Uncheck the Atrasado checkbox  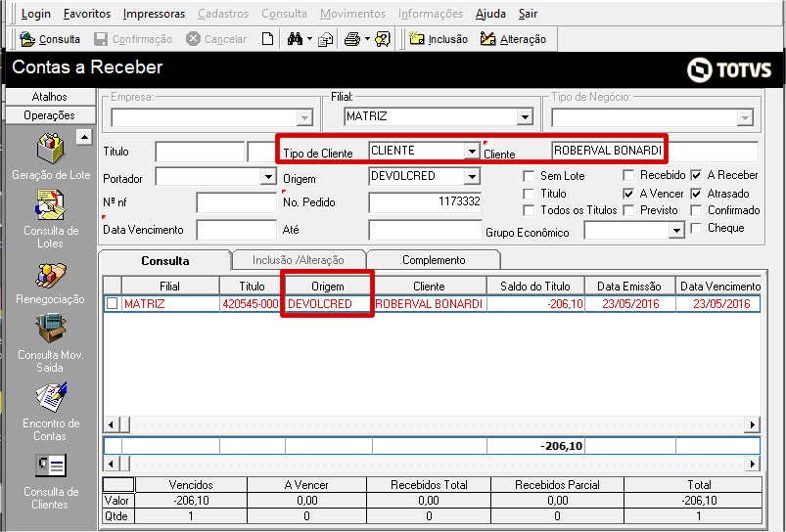(696, 194)
